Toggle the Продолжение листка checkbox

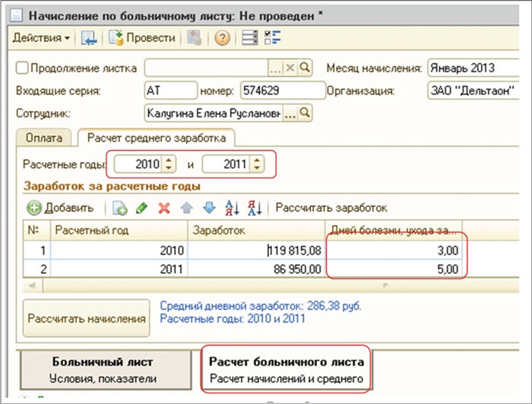coord(22,68)
